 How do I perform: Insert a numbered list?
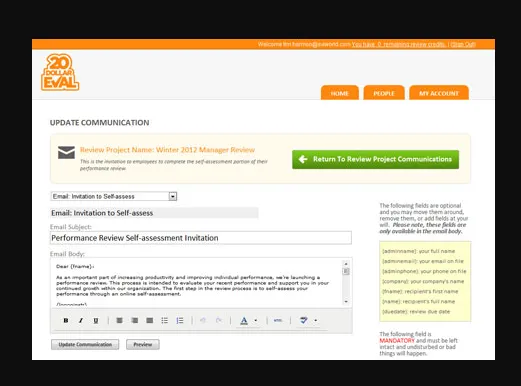coord(180,320)
